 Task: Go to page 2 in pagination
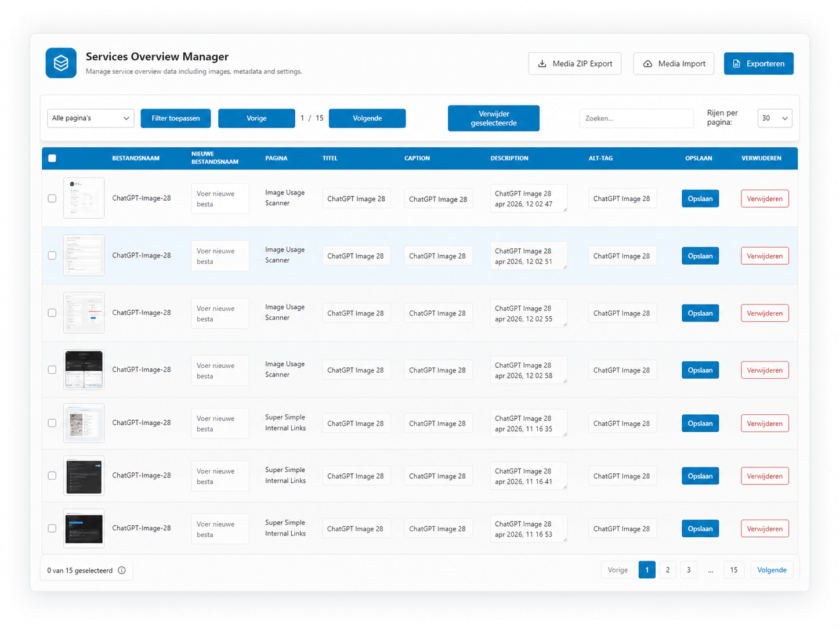tap(668, 570)
